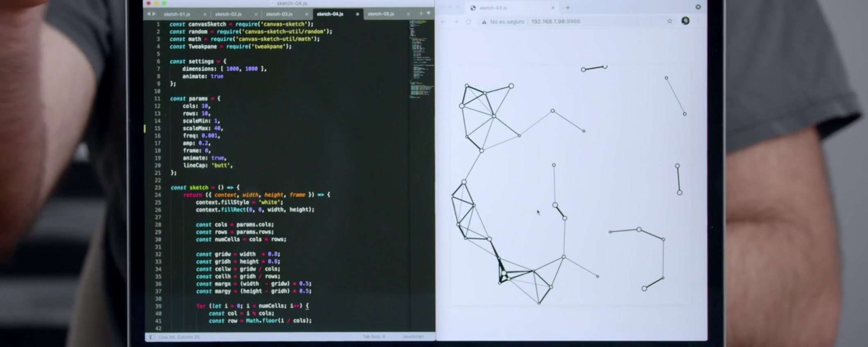
Task: Close the sketch-05.js editor tab
Action: [x=408, y=14]
